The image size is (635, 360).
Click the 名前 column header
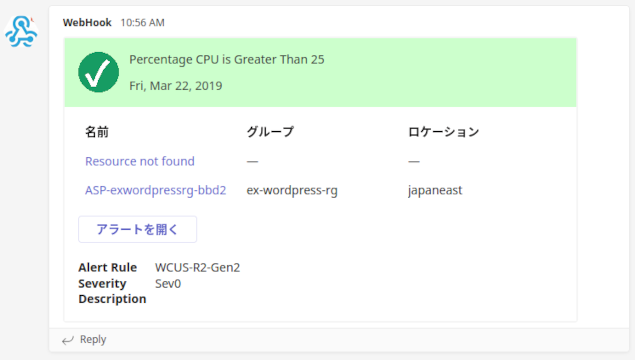(x=97, y=132)
